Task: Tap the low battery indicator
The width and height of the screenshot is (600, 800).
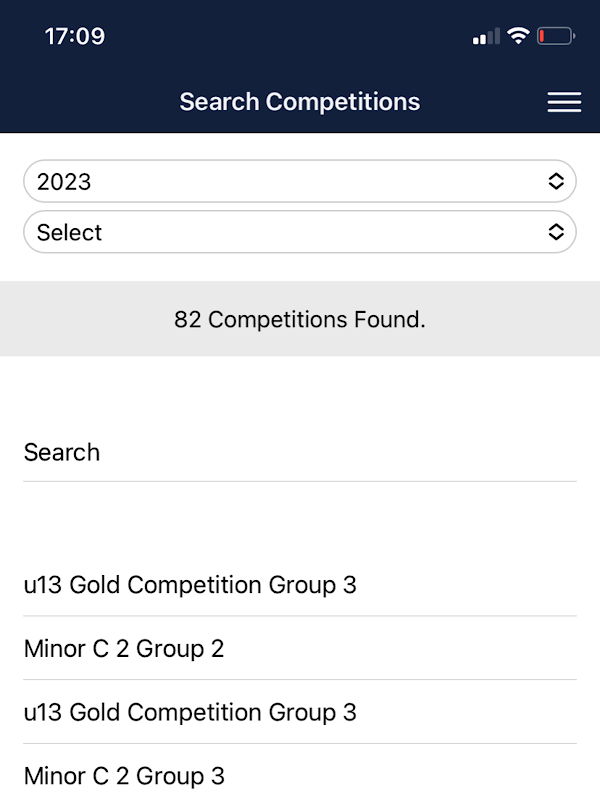Action: (x=555, y=37)
